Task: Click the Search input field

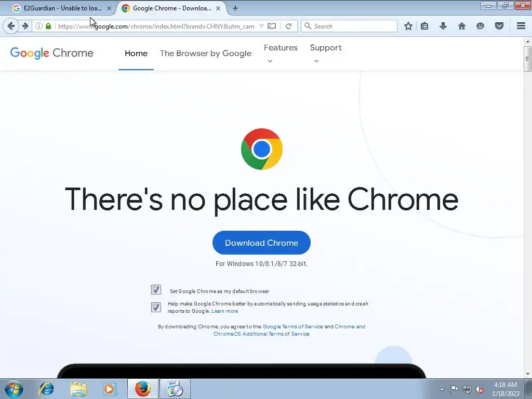Action: 349,26
